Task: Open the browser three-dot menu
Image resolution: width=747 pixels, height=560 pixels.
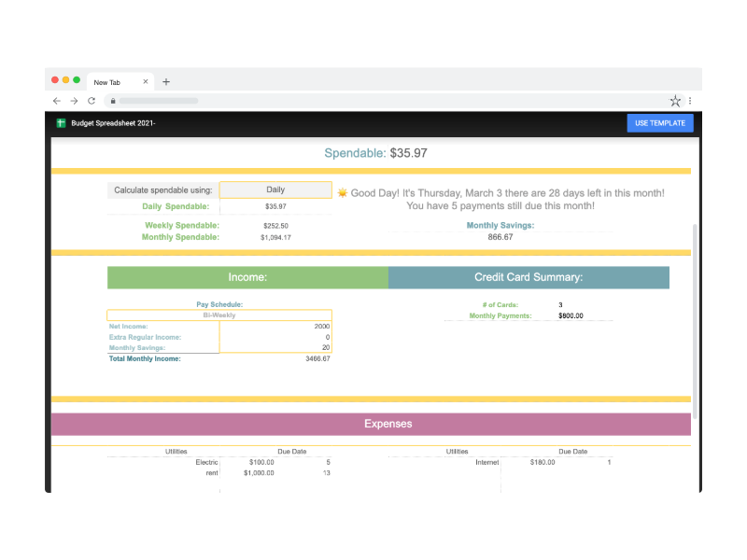Action: click(690, 101)
